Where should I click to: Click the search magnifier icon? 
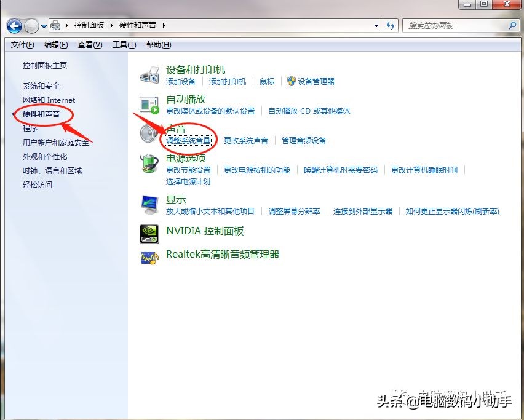(x=512, y=25)
